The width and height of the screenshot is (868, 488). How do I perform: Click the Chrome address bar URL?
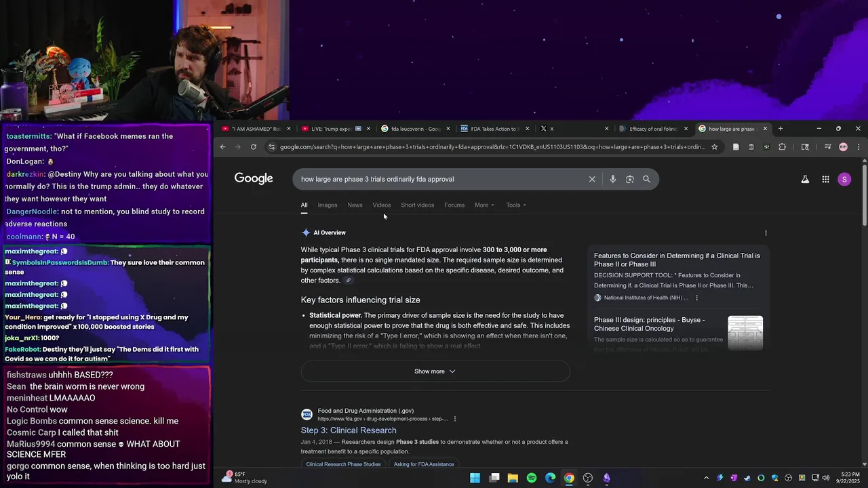pyautogui.click(x=492, y=147)
